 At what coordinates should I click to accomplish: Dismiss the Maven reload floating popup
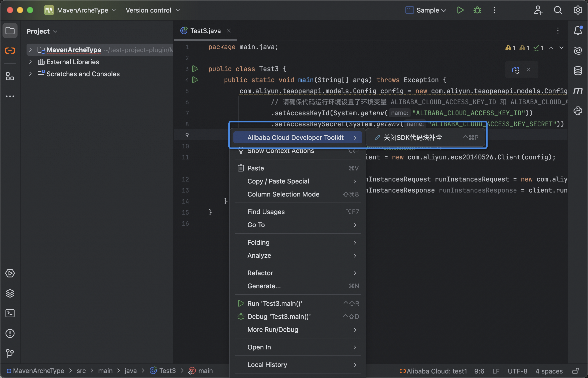click(x=528, y=70)
